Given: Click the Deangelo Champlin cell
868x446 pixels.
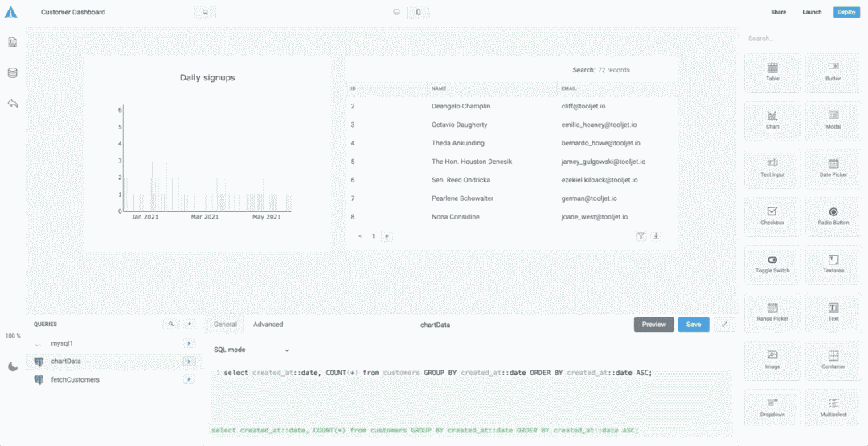Looking at the screenshot, I should pos(461,106).
